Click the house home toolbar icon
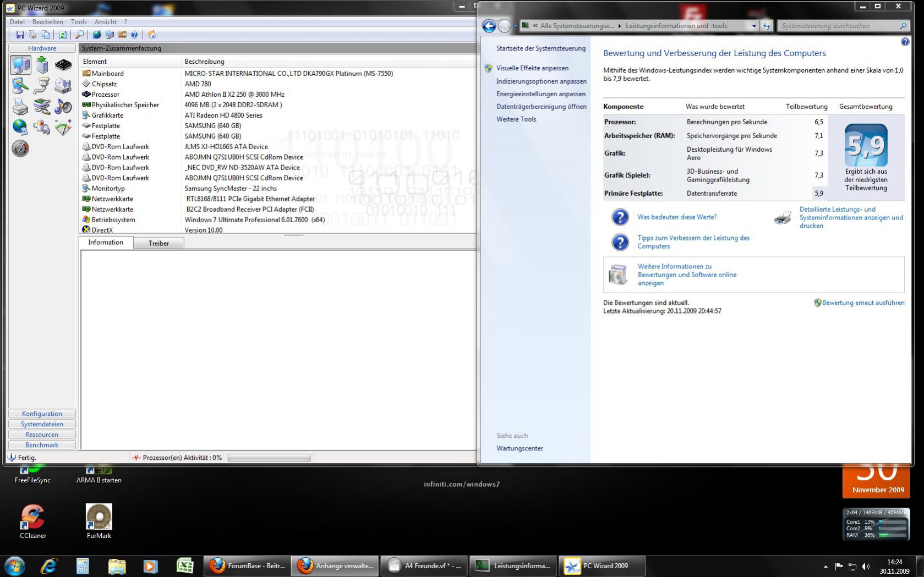This screenshot has width=924, height=577. 151,35
